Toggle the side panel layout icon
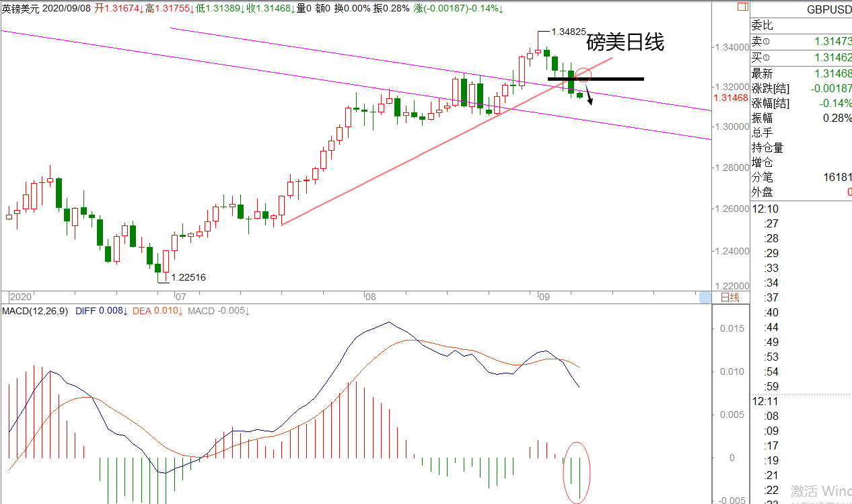 pyautogui.click(x=742, y=8)
